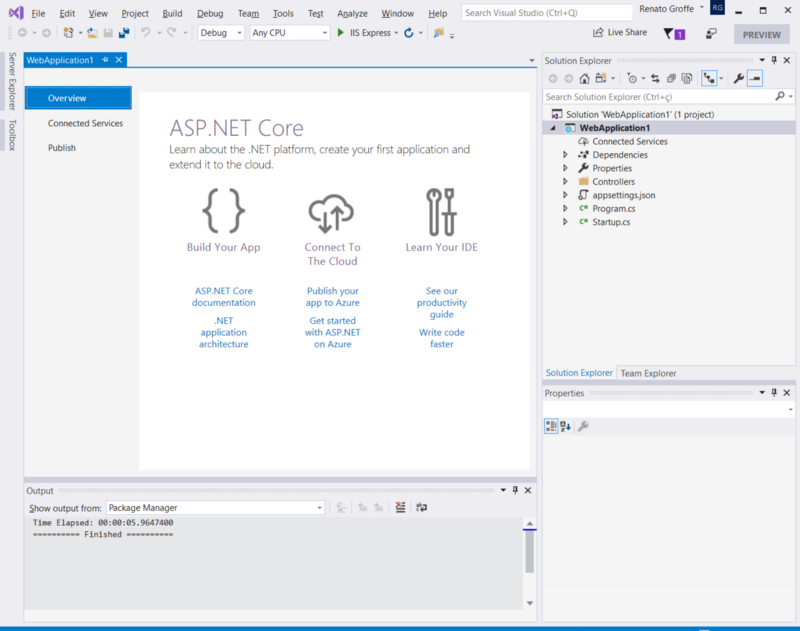Viewport: 800px width, 631px height.
Task: Click the Pending Changes Filter clock icon
Action: [632, 79]
